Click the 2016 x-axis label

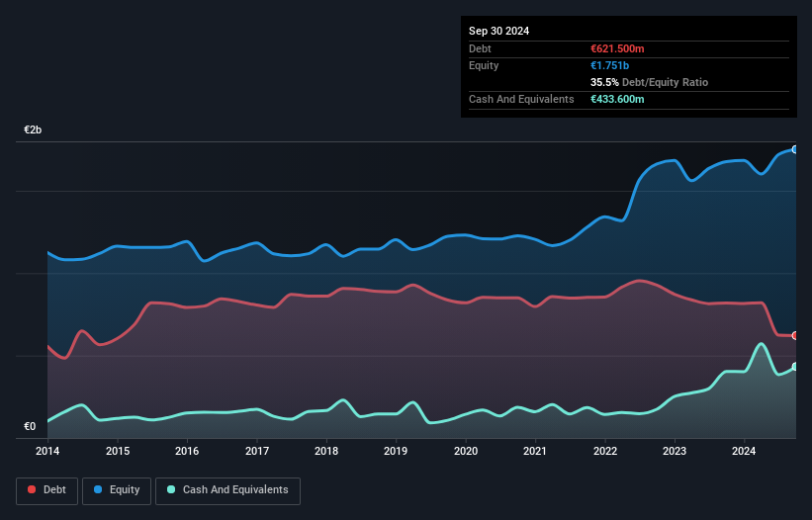click(x=187, y=451)
